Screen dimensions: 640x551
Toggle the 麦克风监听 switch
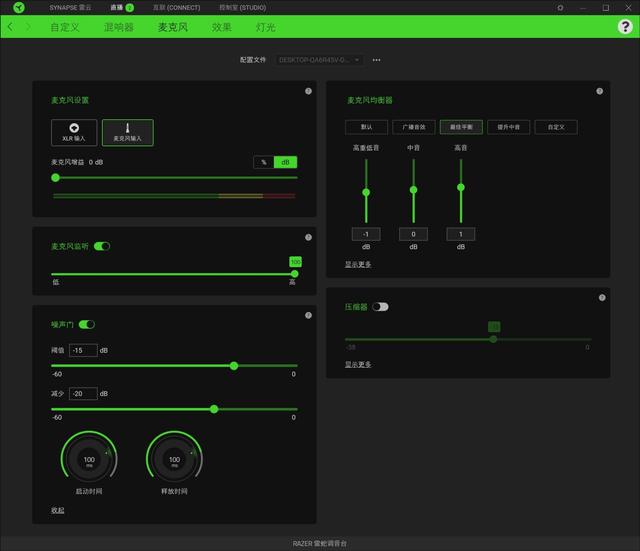pyautogui.click(x=102, y=246)
